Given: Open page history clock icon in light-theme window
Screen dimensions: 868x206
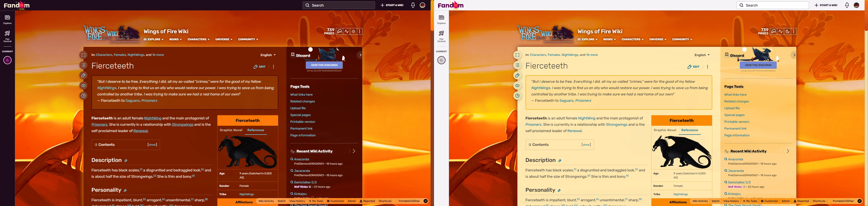Looking at the screenshot, I should 517,96.
